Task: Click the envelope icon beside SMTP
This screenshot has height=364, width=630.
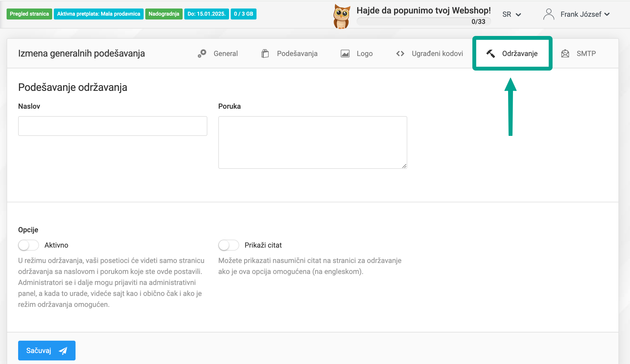Action: coord(565,54)
